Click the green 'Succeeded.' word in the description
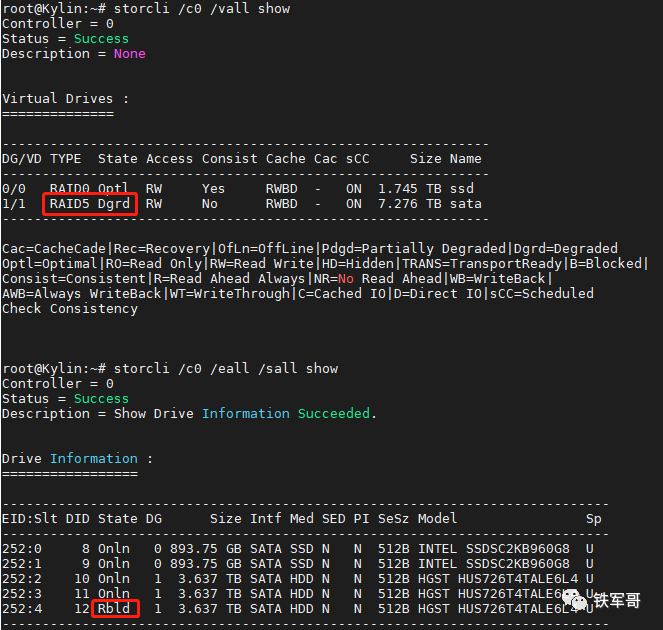Image resolution: width=663 pixels, height=630 pixels. (x=337, y=414)
